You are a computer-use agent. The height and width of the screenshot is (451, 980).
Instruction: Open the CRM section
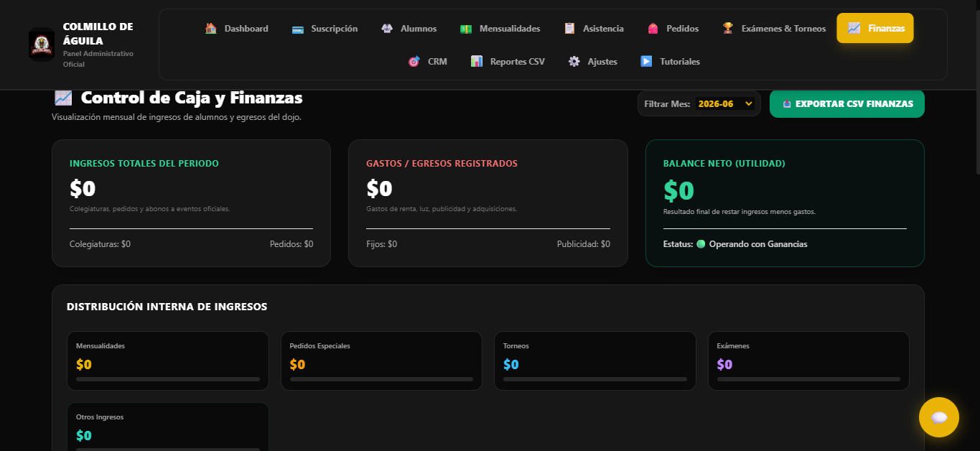click(427, 62)
